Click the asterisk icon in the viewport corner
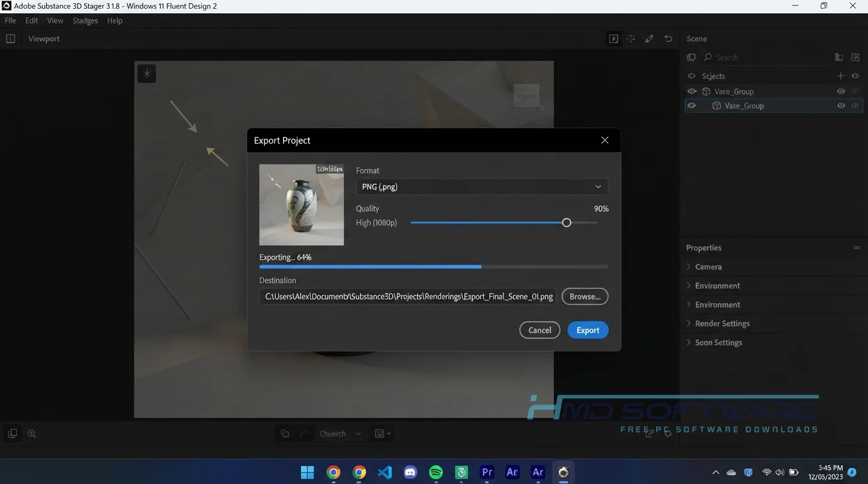Screen dimensions: 868x484 pos(146,74)
